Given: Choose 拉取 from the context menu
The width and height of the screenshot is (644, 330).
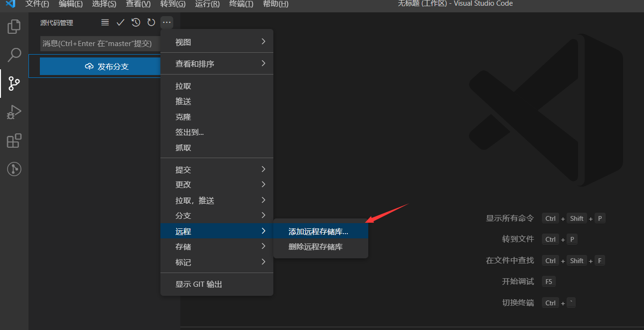Looking at the screenshot, I should tap(217, 86).
